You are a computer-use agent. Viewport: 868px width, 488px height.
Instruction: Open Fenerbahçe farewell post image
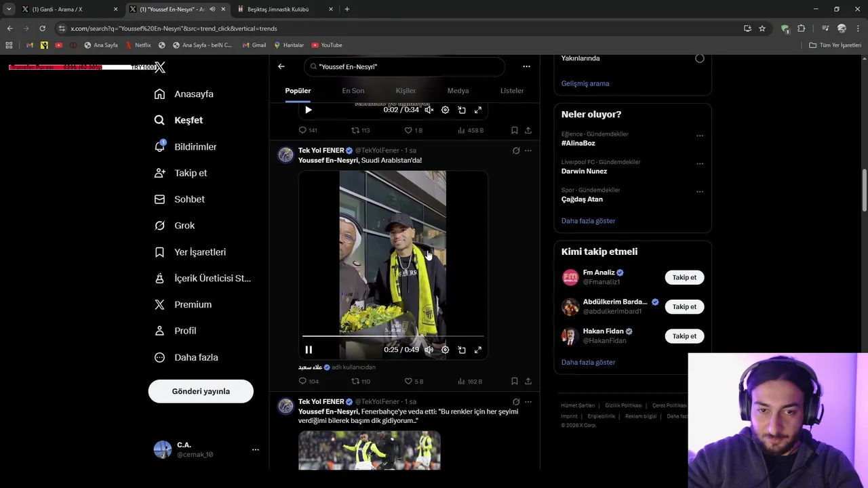point(370,450)
